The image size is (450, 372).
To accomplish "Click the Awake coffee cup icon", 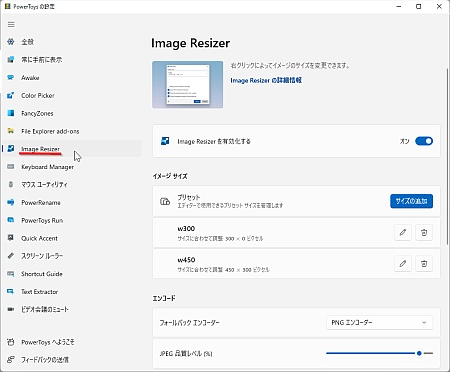I will tap(11, 77).
